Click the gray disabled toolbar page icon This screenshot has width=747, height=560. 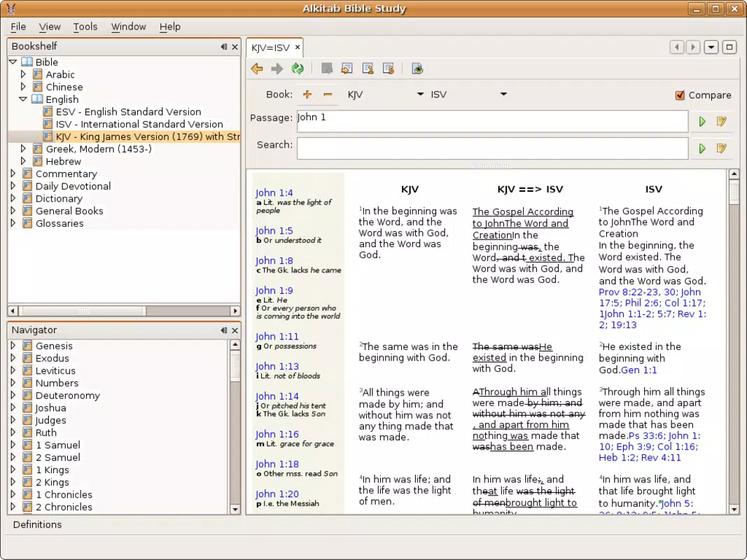click(x=327, y=69)
